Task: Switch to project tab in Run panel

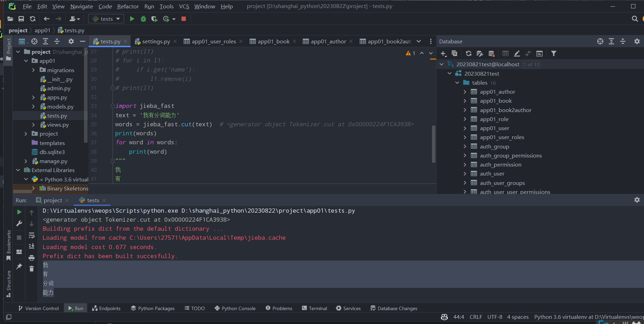Action: [x=52, y=200]
